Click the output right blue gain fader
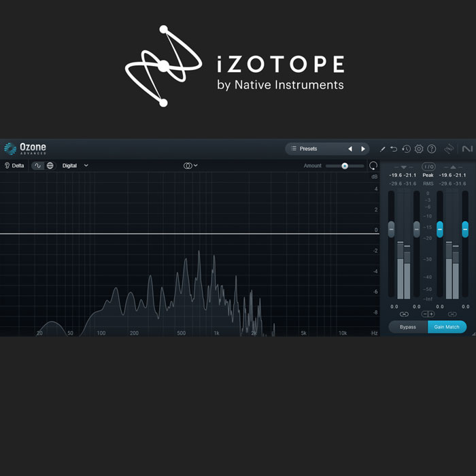Viewport: 476px width, 476px height. tap(465, 230)
